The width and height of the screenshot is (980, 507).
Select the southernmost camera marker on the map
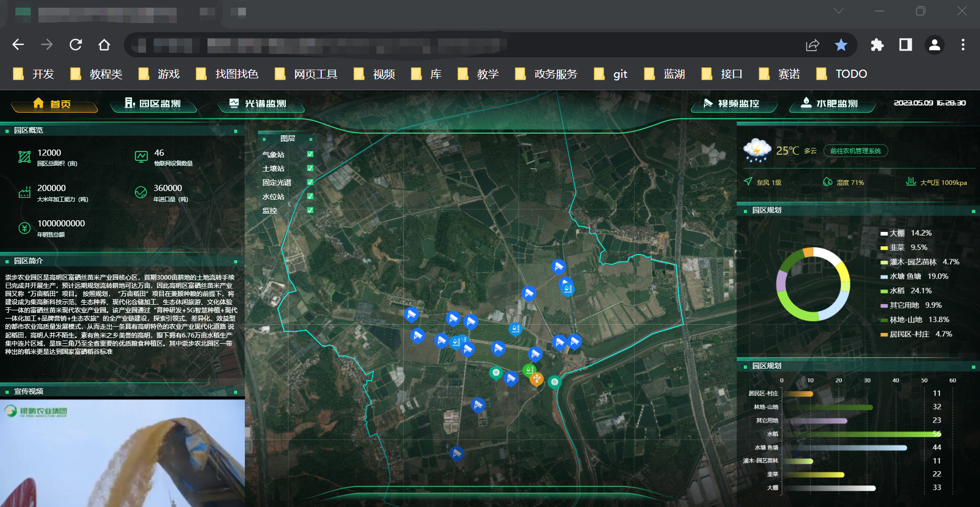click(x=456, y=453)
